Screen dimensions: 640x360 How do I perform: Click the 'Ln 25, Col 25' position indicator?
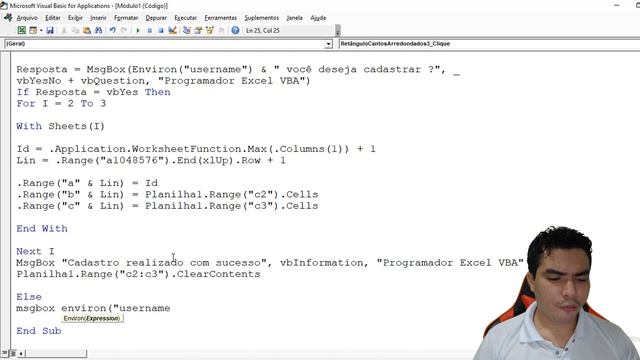262,31
